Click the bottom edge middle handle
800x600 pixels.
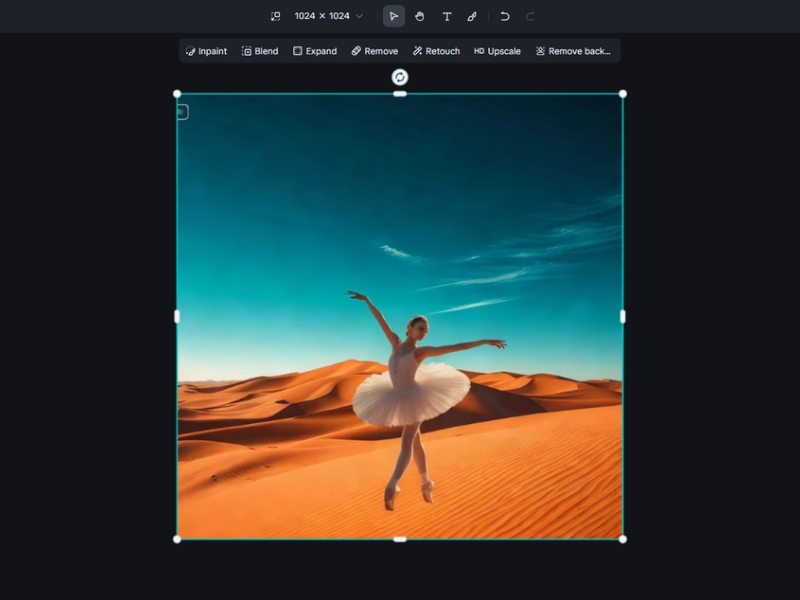click(400, 539)
